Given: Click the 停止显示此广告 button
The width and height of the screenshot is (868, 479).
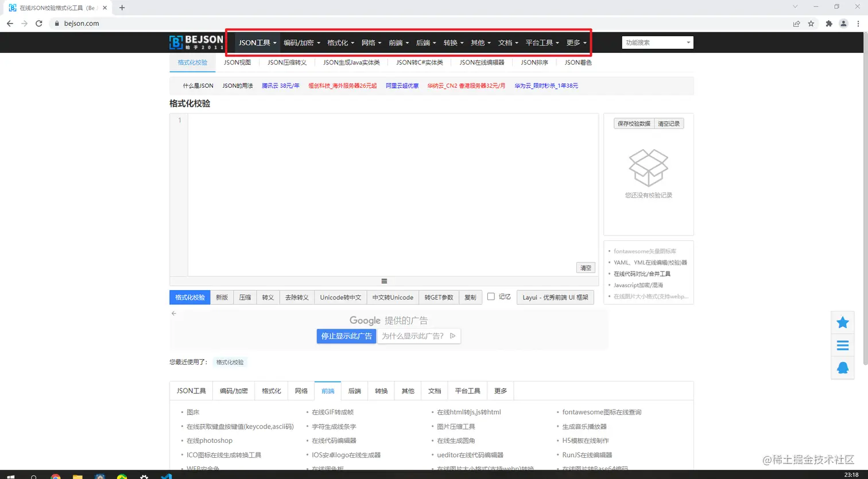Looking at the screenshot, I should click(346, 336).
